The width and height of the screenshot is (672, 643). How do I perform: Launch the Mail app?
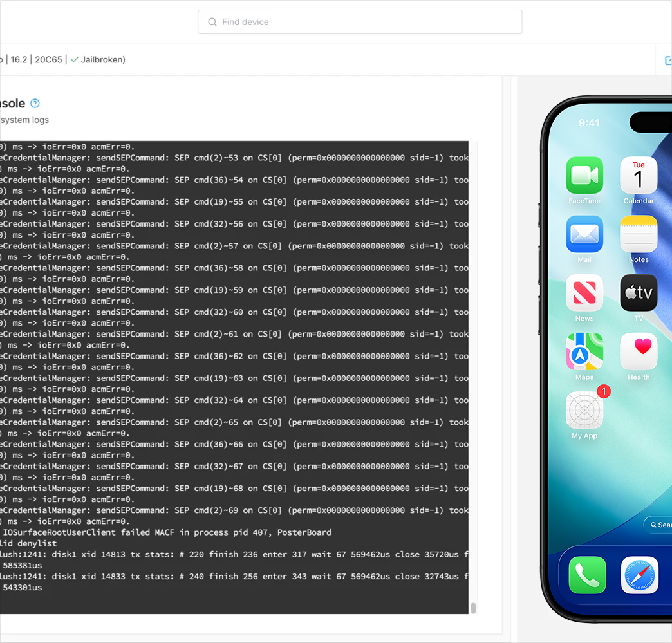click(584, 235)
